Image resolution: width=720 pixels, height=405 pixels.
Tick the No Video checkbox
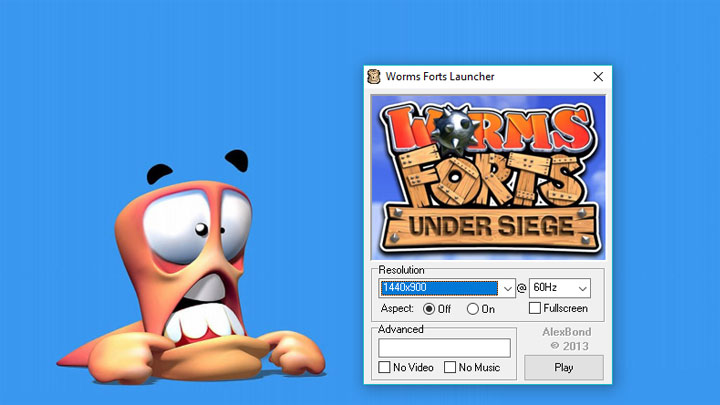[385, 368]
